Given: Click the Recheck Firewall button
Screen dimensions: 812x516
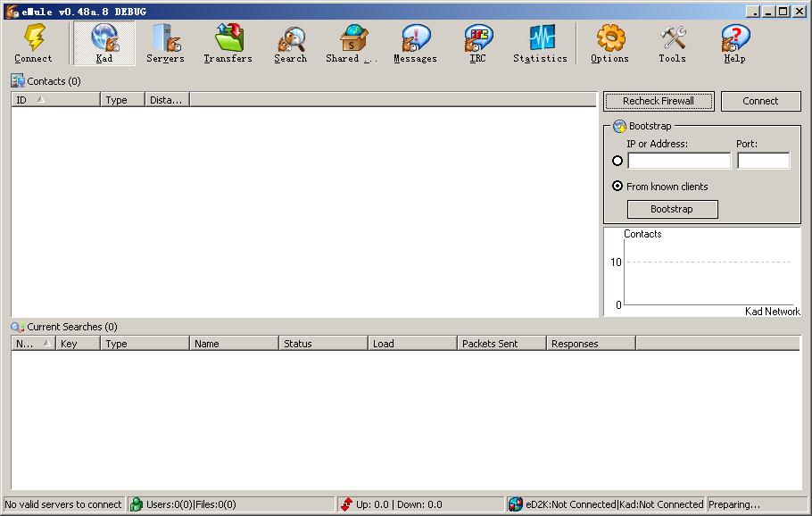Looking at the screenshot, I should (x=659, y=101).
